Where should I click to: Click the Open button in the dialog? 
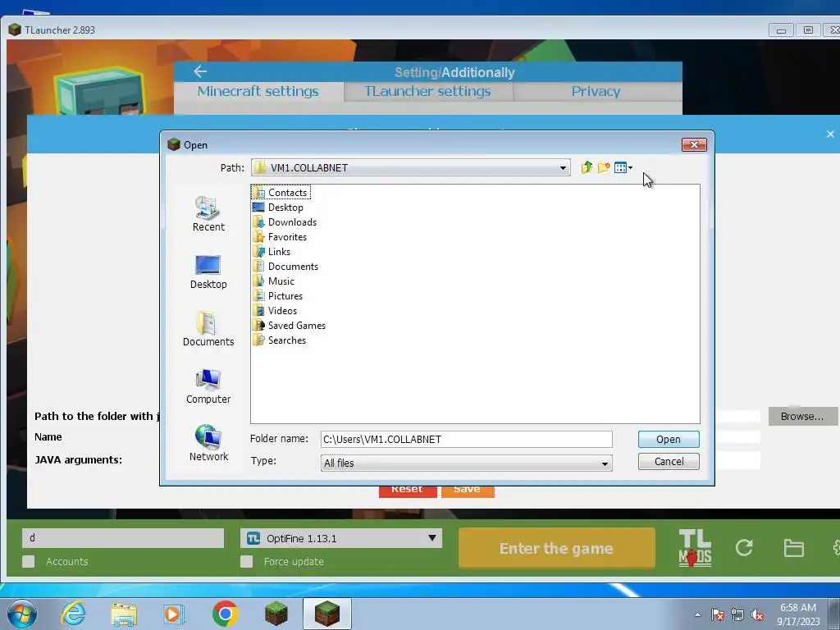coord(669,440)
